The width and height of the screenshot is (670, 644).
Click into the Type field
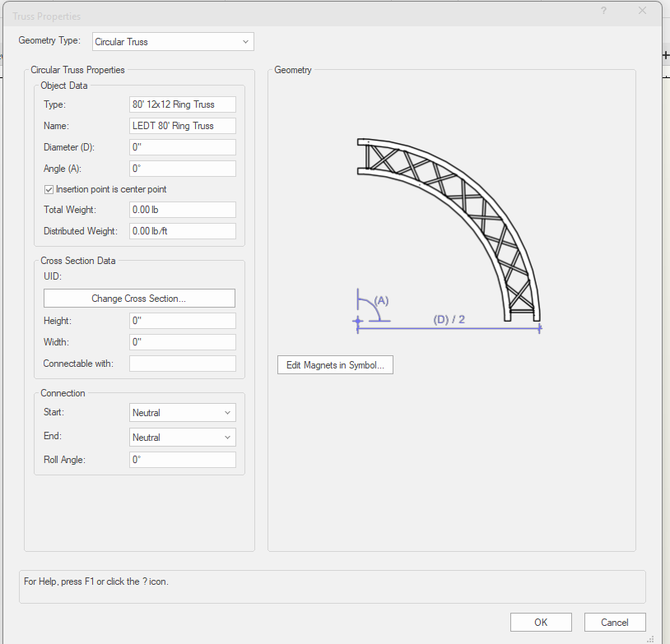(183, 104)
